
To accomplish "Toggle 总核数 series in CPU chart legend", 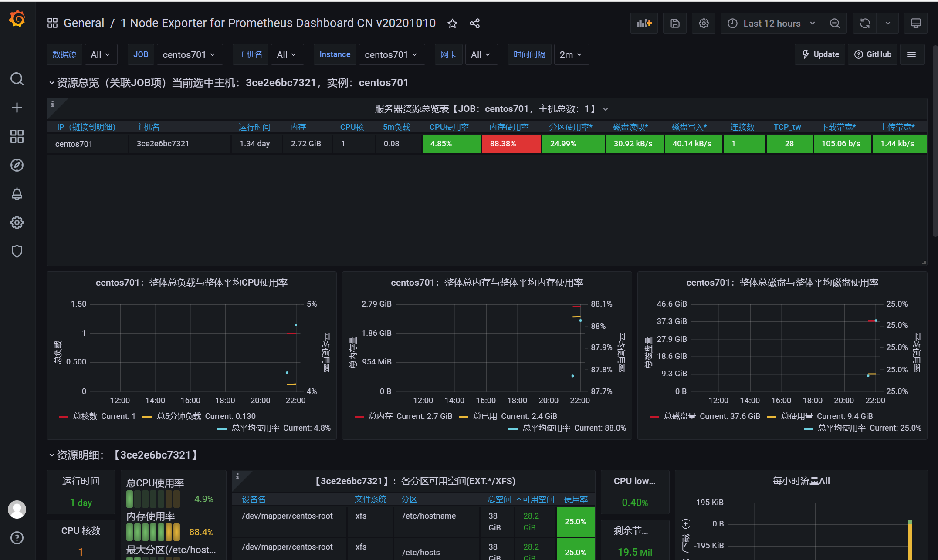I will (85, 416).
